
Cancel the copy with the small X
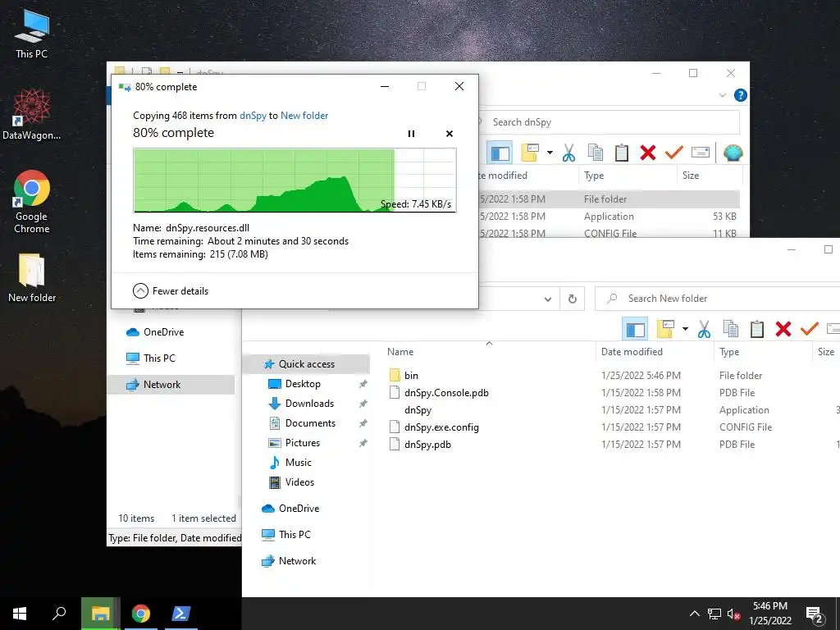(450, 134)
